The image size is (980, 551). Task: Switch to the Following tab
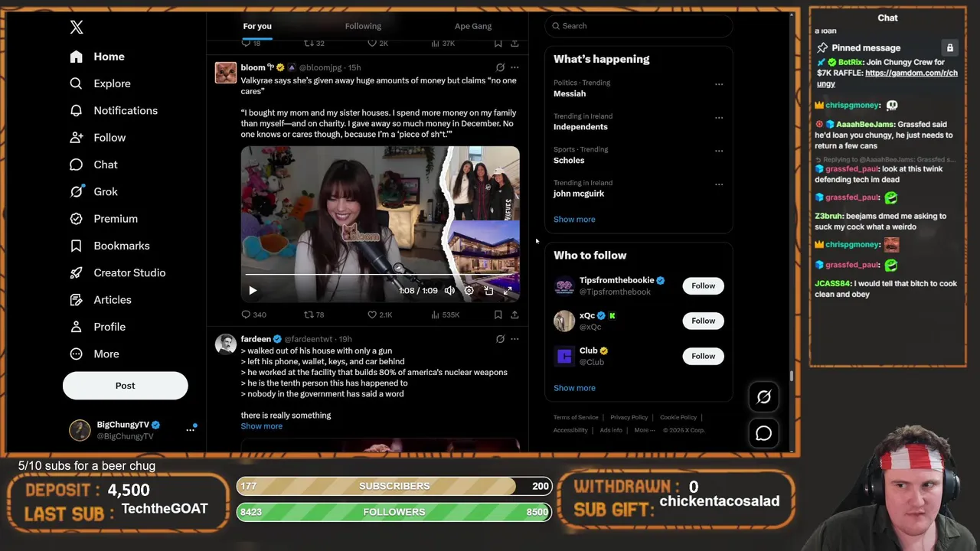363,26
